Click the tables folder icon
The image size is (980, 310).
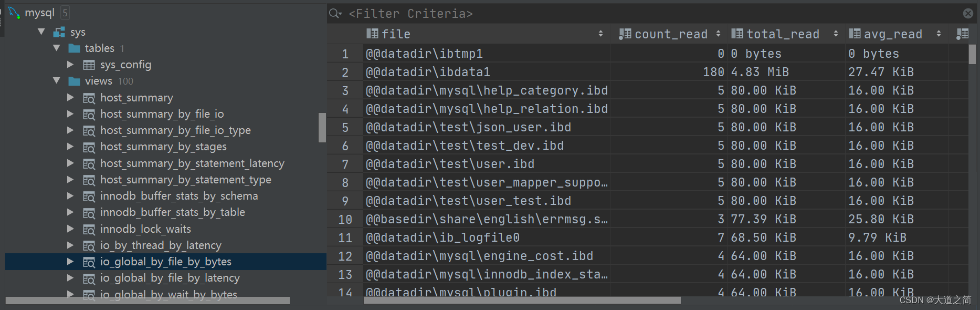[x=74, y=48]
